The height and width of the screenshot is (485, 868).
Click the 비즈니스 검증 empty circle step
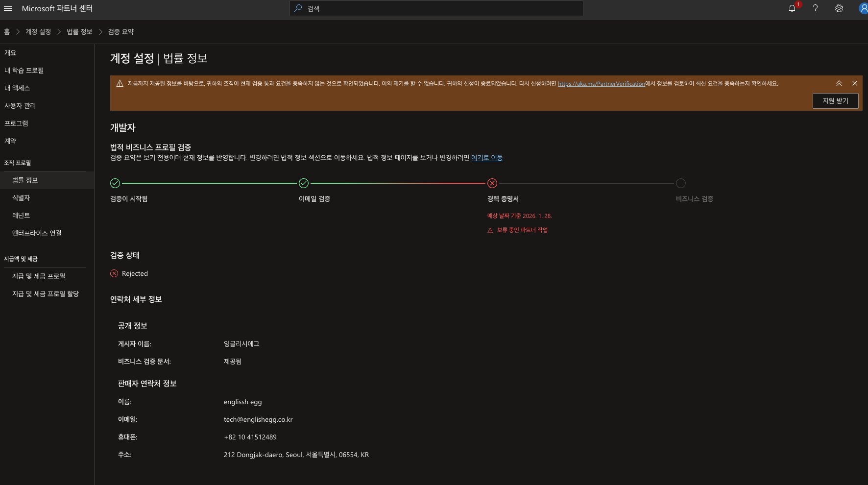[x=681, y=183]
